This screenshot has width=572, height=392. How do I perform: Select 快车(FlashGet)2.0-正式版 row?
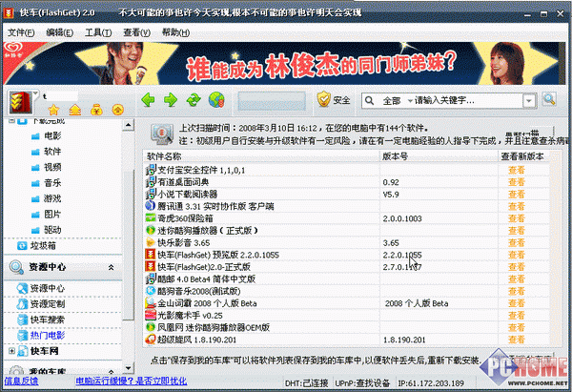point(347,267)
